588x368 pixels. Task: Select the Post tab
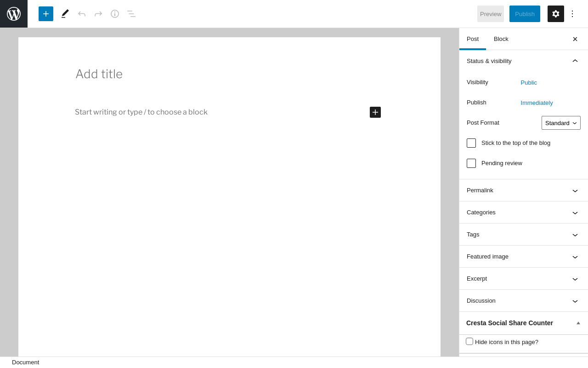[x=473, y=39]
